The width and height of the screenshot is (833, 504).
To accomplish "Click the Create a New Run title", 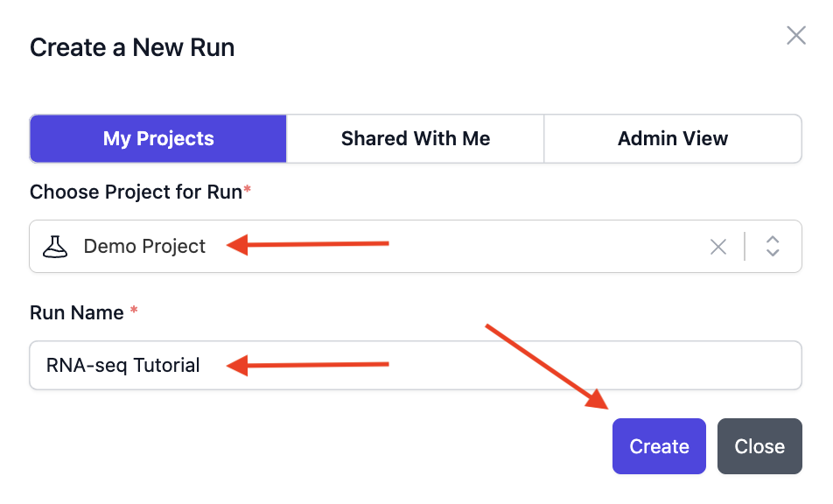I will click(x=132, y=47).
